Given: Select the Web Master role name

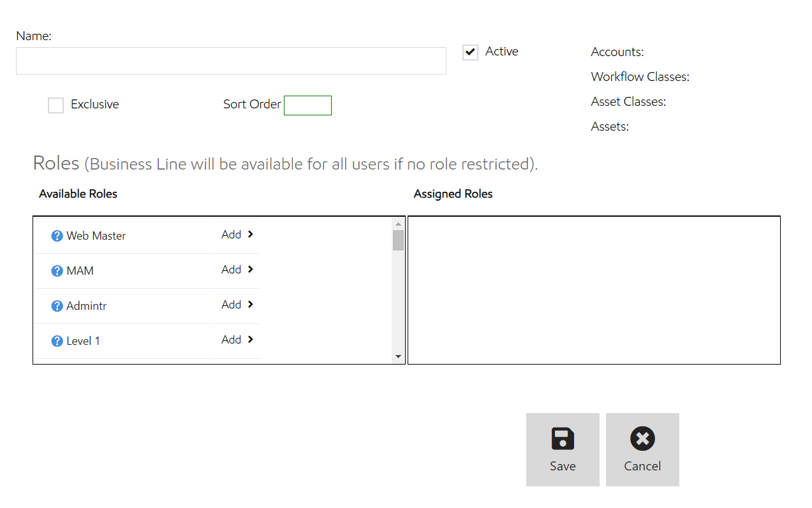Looking at the screenshot, I should point(96,236).
